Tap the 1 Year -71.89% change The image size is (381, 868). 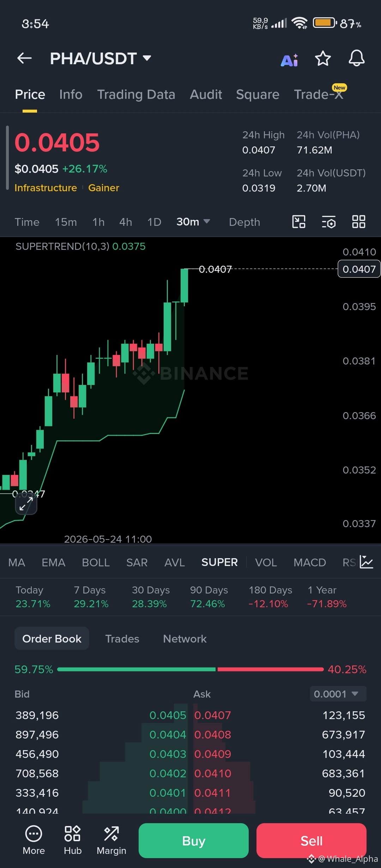coord(327,597)
